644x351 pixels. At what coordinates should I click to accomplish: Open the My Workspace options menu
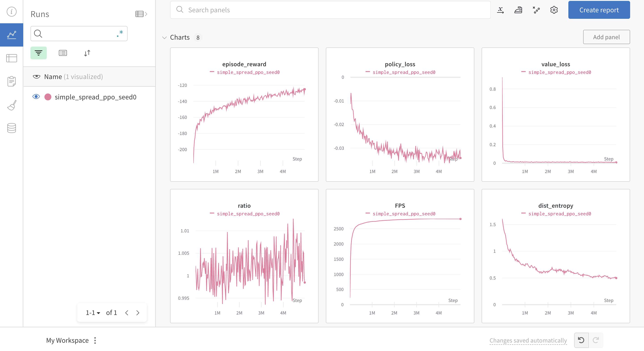point(95,340)
